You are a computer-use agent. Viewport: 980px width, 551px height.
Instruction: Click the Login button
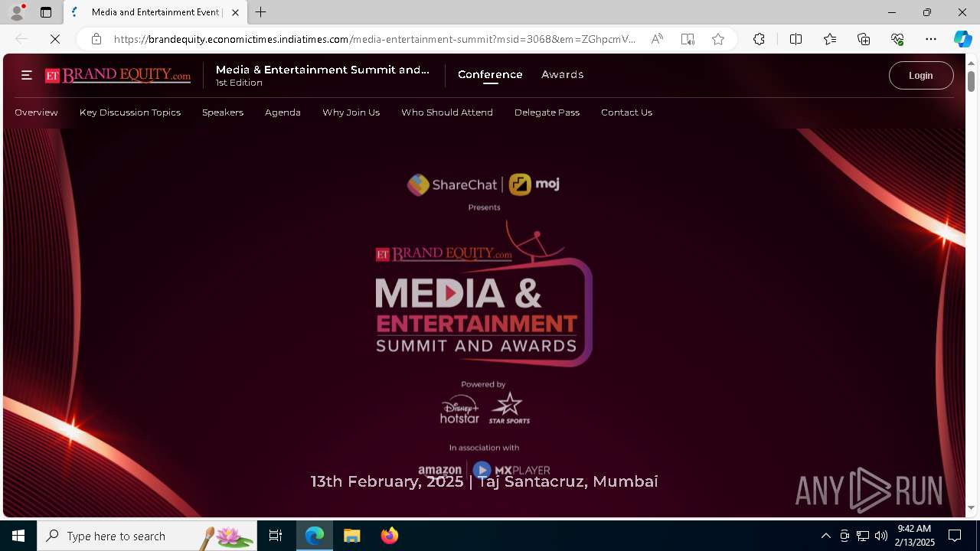pos(921,76)
